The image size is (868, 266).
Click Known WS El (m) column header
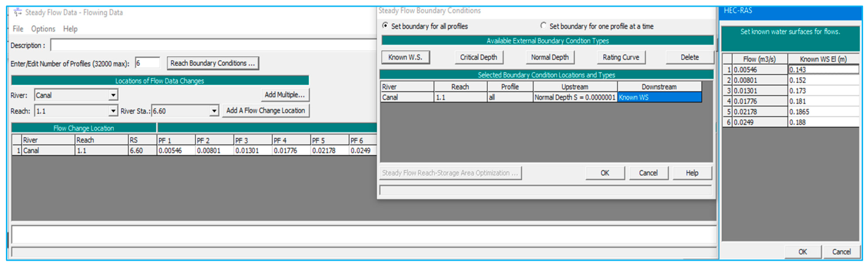tap(824, 59)
